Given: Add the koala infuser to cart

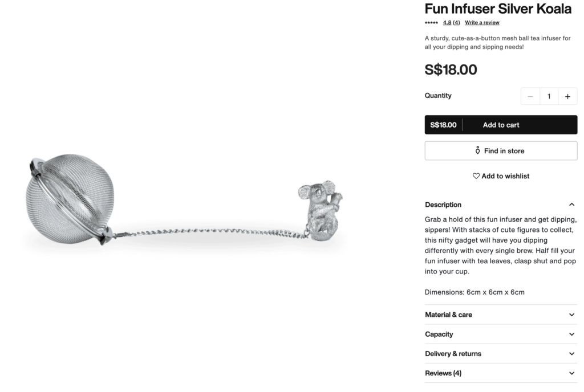Looking at the screenshot, I should pos(501,125).
